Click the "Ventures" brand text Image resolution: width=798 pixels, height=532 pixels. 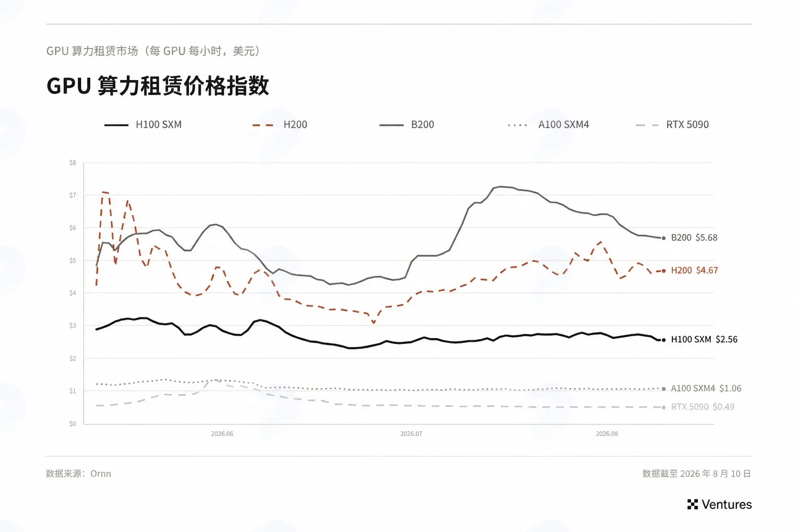pos(726,504)
